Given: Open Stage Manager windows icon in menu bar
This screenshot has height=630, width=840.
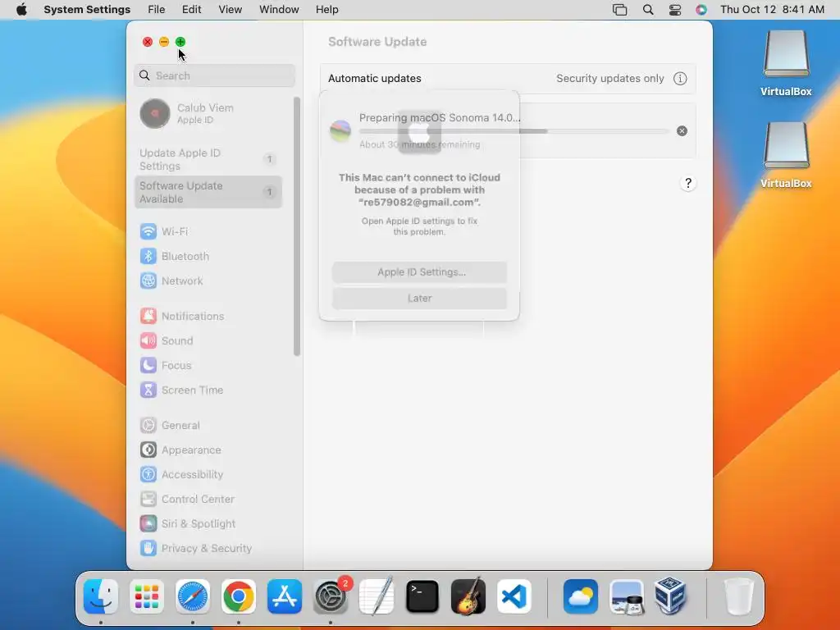Looking at the screenshot, I should click(x=620, y=10).
